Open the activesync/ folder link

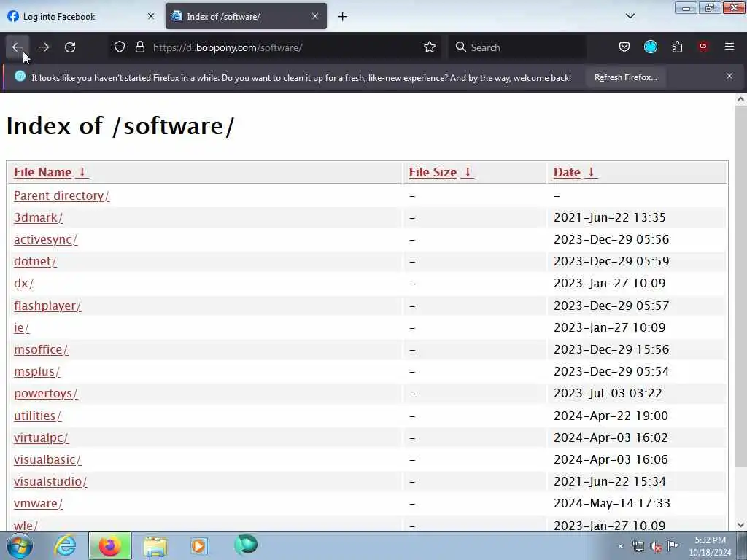[45, 239]
